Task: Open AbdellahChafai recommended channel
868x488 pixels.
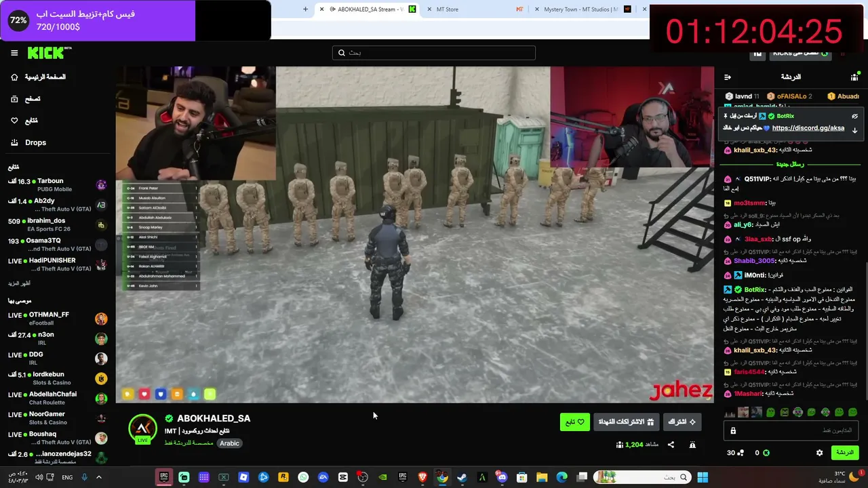Action: pyautogui.click(x=57, y=398)
